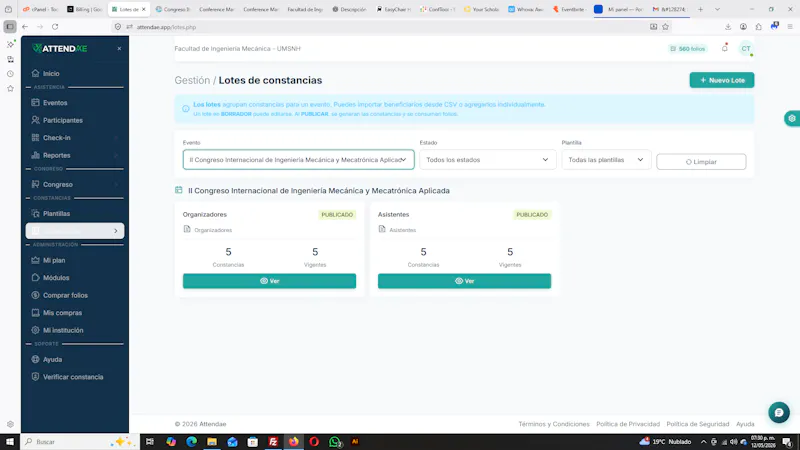
Task: Open a new browser tab
Action: (701, 9)
